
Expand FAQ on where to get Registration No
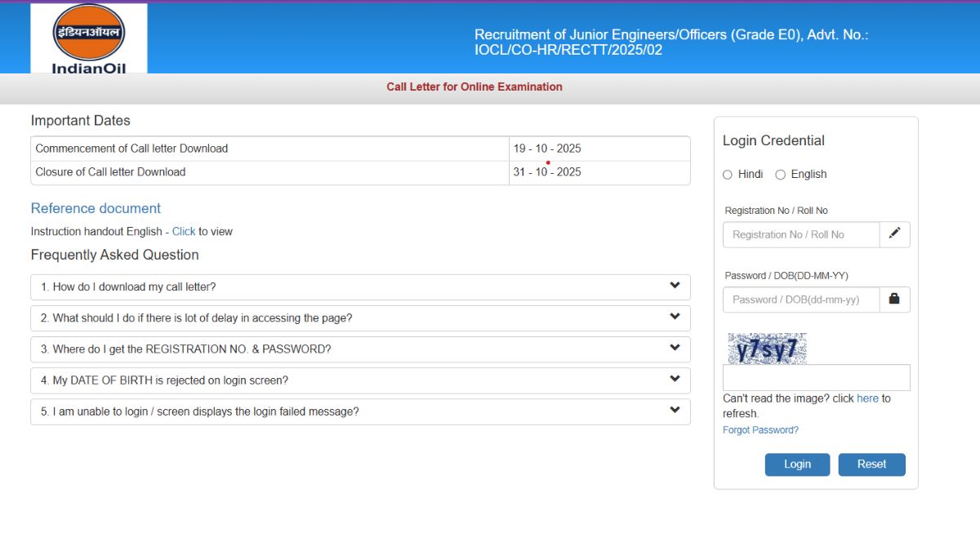(x=360, y=349)
